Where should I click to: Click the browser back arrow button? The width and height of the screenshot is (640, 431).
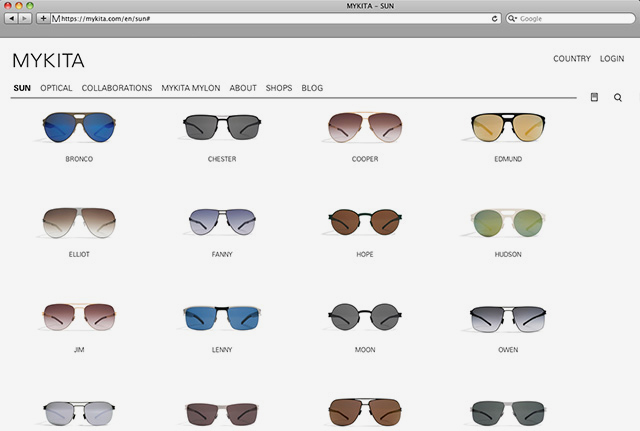11,18
